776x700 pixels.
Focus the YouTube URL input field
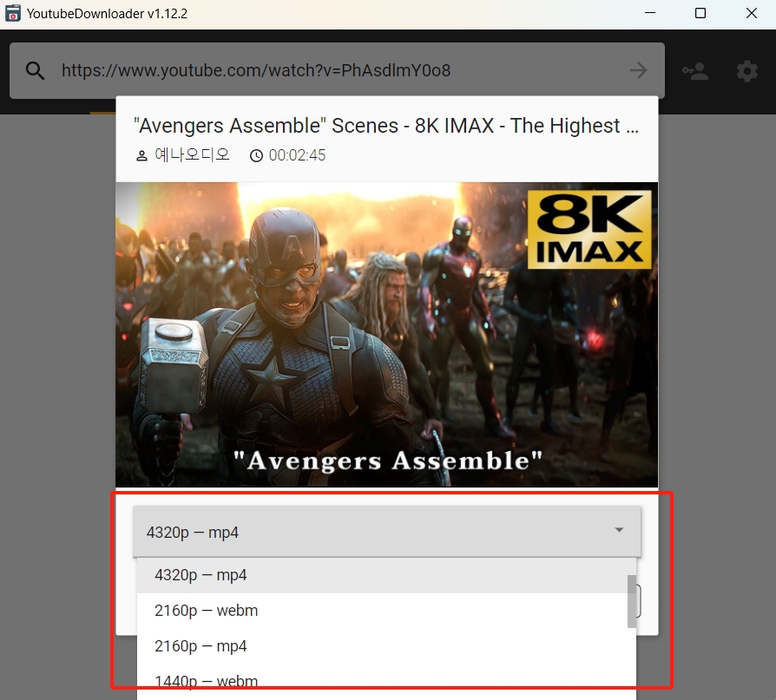pos(339,71)
